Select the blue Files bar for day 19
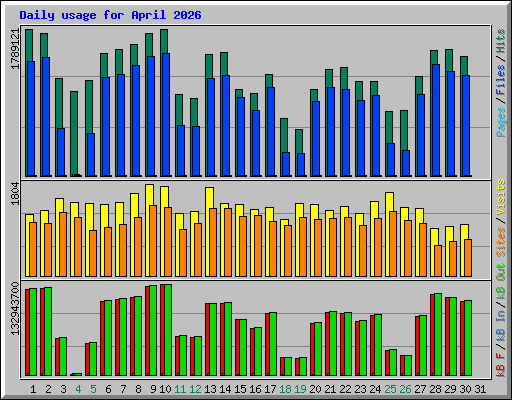512x400 pixels. (x=301, y=165)
